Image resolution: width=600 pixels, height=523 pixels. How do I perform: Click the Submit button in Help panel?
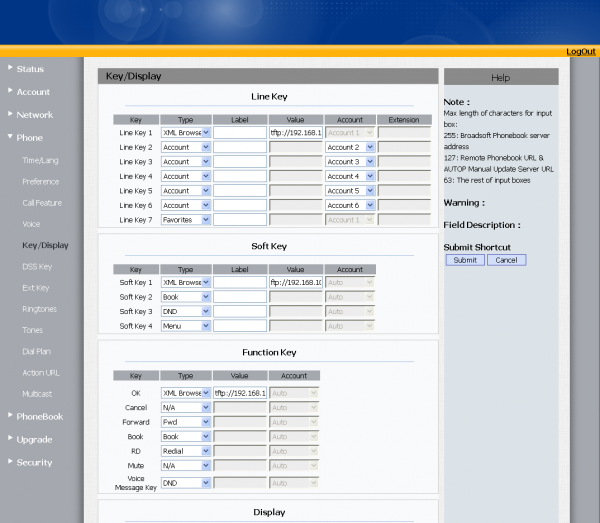click(x=465, y=260)
